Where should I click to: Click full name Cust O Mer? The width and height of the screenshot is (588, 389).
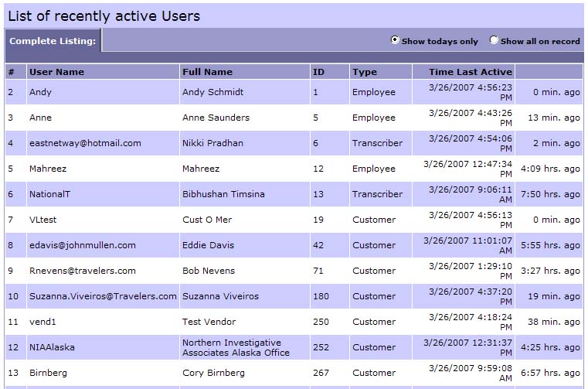(207, 220)
